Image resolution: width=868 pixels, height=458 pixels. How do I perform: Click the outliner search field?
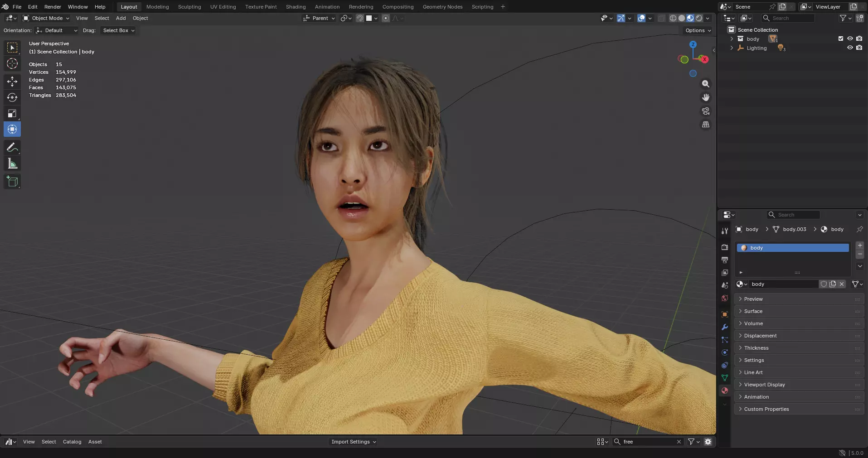click(x=788, y=18)
